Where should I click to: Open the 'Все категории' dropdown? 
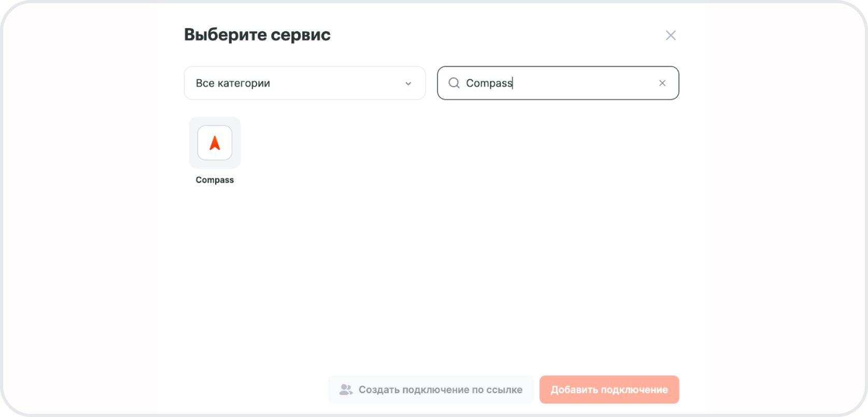[x=304, y=83]
